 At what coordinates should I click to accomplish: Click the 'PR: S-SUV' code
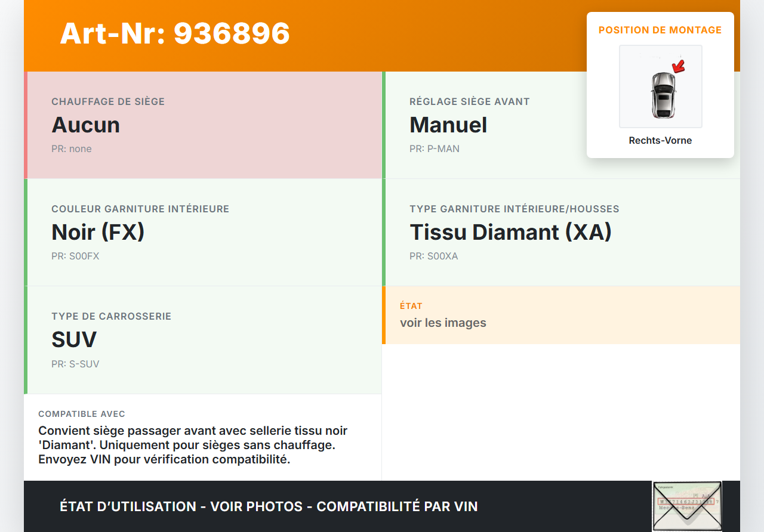75,364
